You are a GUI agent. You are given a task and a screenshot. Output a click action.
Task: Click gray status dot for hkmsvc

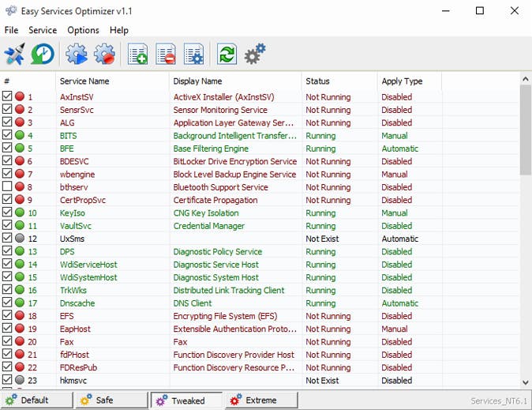tap(20, 380)
